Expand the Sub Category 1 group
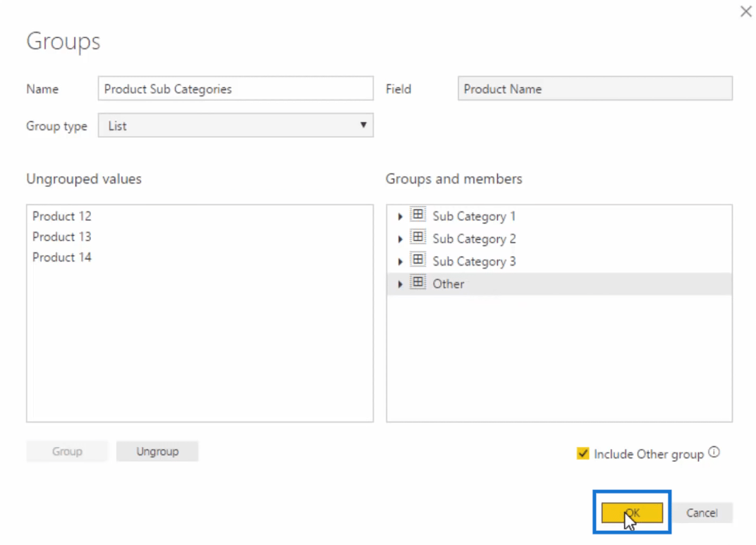Image resolution: width=756 pixels, height=545 pixels. click(400, 217)
